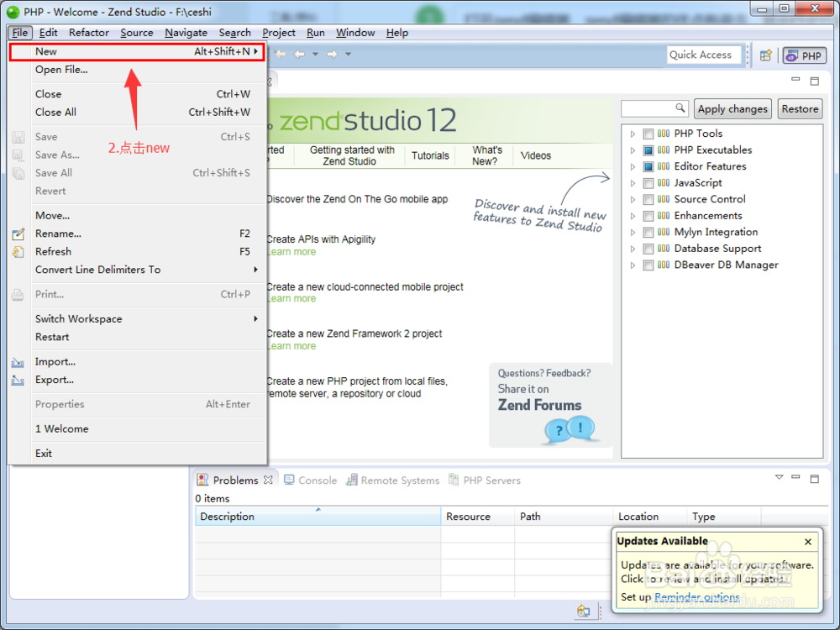Enable DBeaver DB Manager checkbox
The image size is (840, 630).
click(x=648, y=265)
